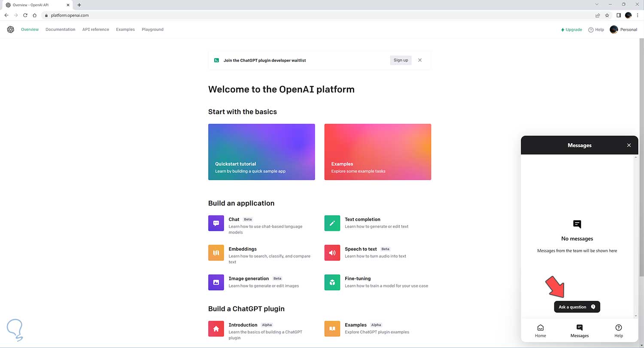Select the Messages tab in the widget
Viewport: 644px width, 348px height.
coord(580,331)
